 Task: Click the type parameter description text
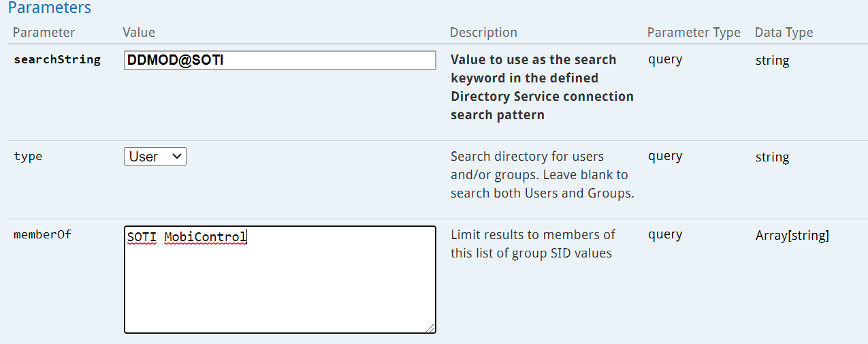tap(542, 175)
